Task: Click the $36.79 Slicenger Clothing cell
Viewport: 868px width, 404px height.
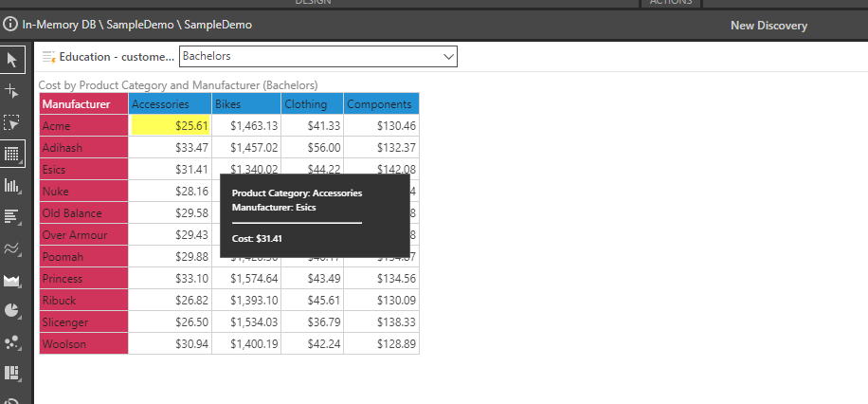Action: [x=312, y=322]
